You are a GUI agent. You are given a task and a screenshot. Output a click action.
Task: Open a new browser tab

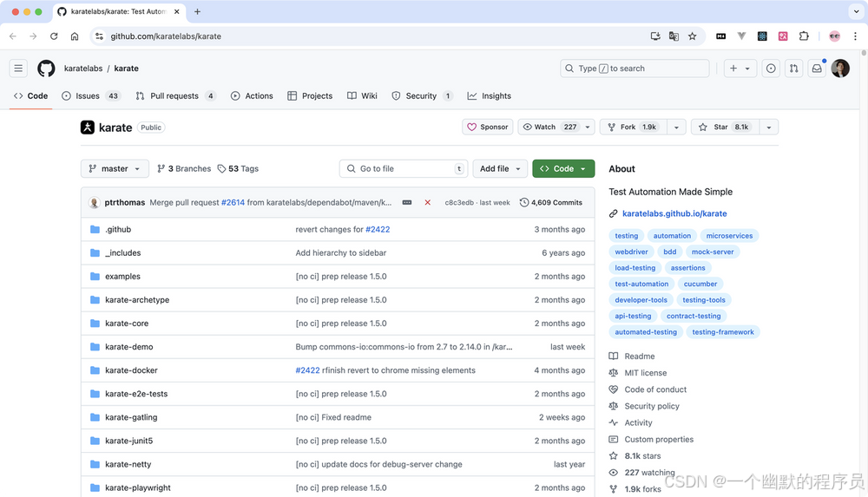pyautogui.click(x=197, y=11)
